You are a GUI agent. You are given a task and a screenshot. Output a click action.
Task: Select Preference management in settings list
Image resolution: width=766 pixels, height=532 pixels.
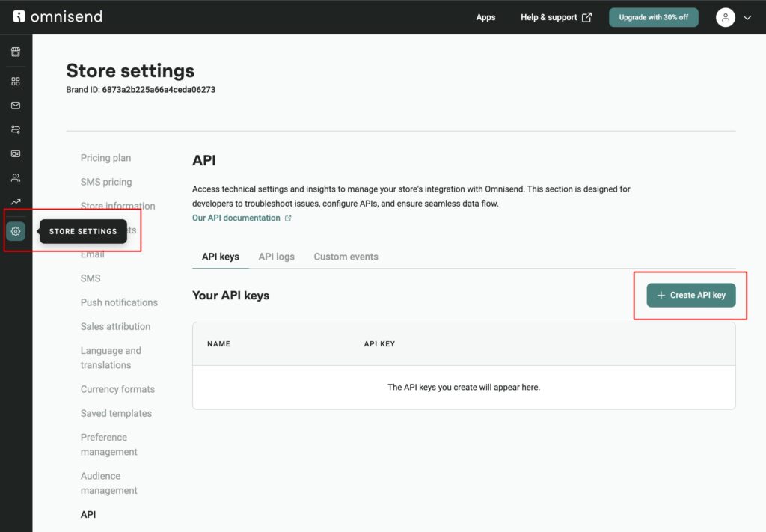(109, 444)
